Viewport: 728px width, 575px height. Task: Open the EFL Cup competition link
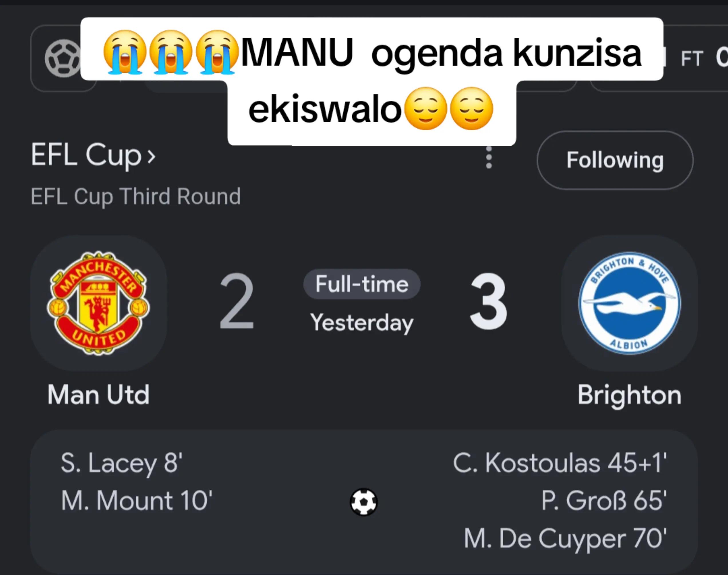click(x=93, y=155)
